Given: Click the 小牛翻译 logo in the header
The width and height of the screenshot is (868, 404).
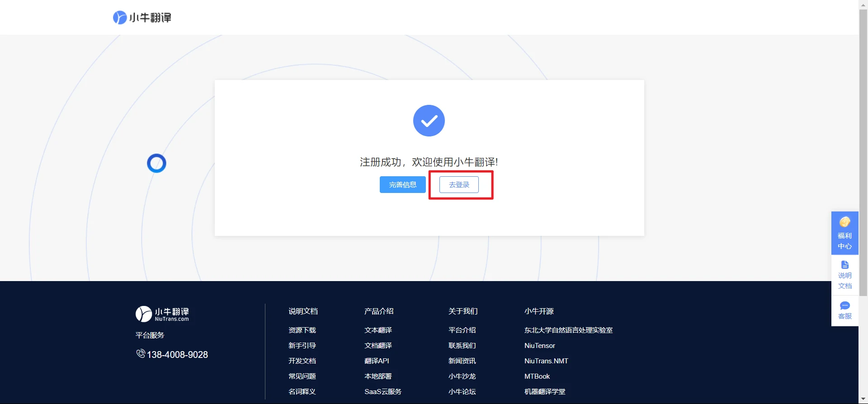Looking at the screenshot, I should click(142, 18).
